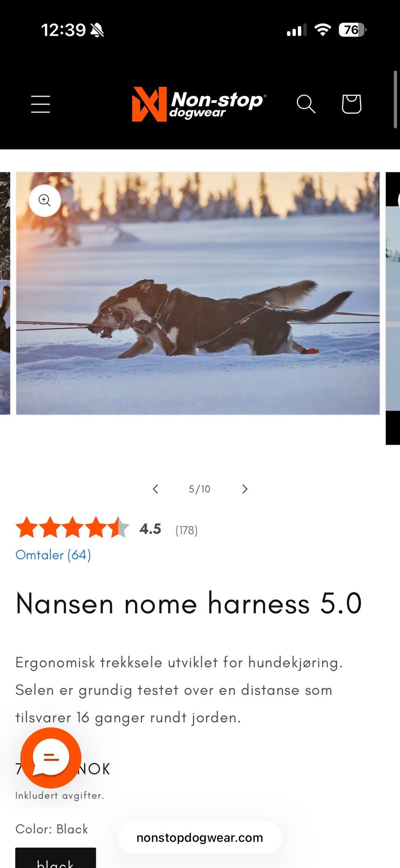Tap the Non-stop dogwear logo

click(x=199, y=104)
